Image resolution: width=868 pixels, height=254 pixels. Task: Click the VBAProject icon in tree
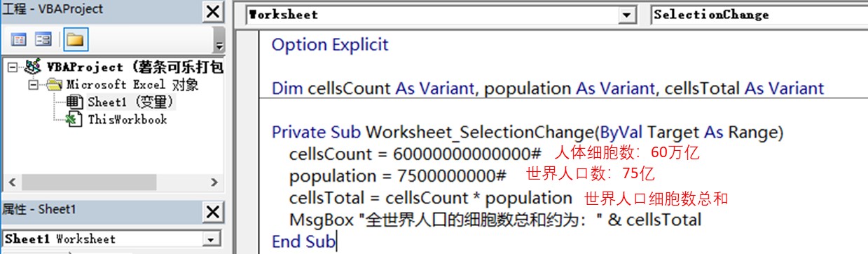coord(32,67)
